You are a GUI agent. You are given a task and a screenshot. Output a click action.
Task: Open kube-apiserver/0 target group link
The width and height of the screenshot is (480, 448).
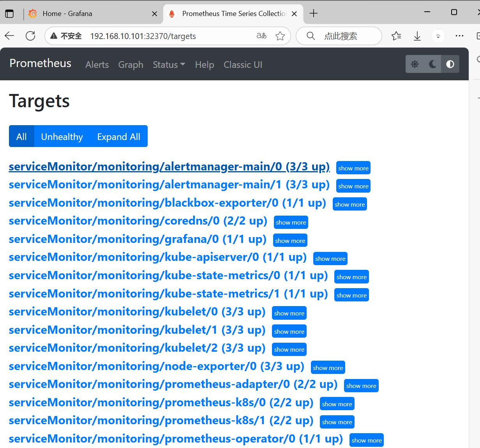[x=158, y=257]
